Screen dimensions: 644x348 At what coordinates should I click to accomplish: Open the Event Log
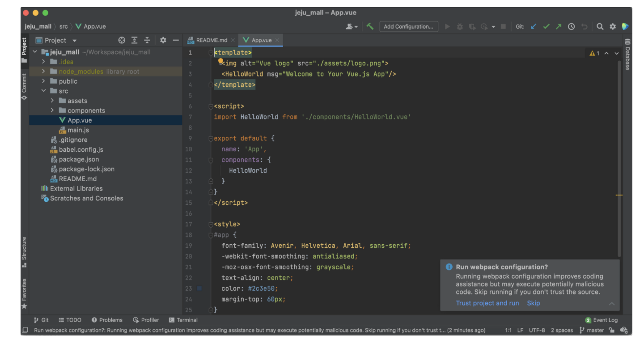[602, 320]
